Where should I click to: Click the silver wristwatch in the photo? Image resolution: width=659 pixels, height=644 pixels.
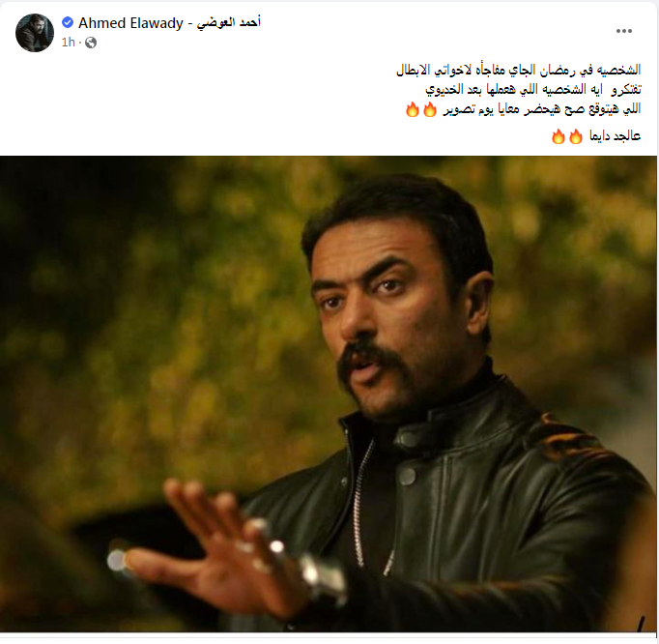[x=323, y=579]
